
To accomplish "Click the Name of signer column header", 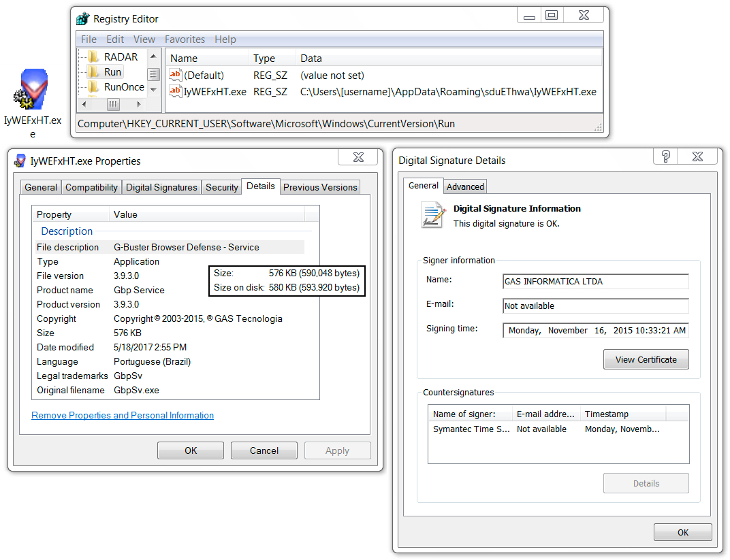I will pos(471,414).
